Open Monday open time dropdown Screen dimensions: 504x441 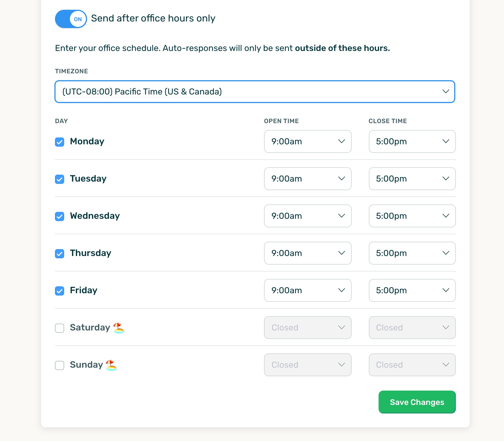coord(308,141)
